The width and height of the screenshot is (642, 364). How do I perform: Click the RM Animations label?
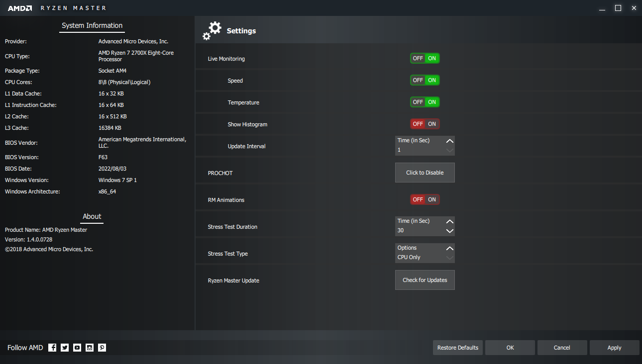point(226,200)
